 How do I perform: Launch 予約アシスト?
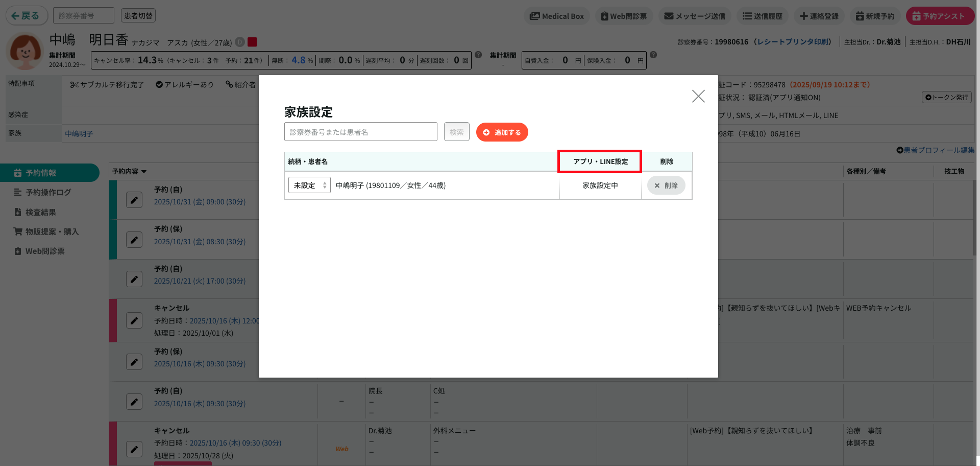[x=939, y=16]
